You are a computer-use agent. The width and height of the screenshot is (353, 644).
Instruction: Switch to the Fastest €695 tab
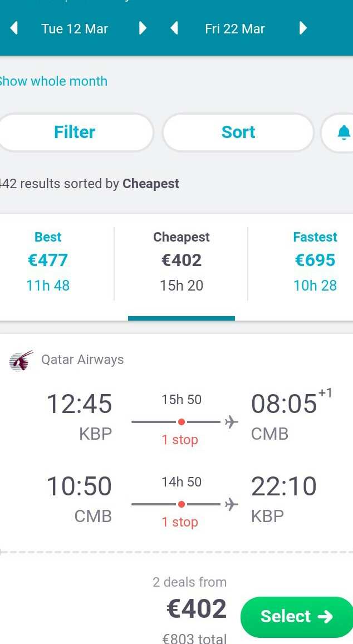coord(315,261)
